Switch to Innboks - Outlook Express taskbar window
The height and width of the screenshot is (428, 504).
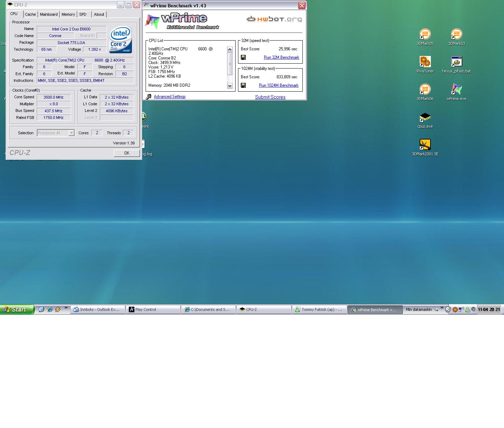point(98,309)
